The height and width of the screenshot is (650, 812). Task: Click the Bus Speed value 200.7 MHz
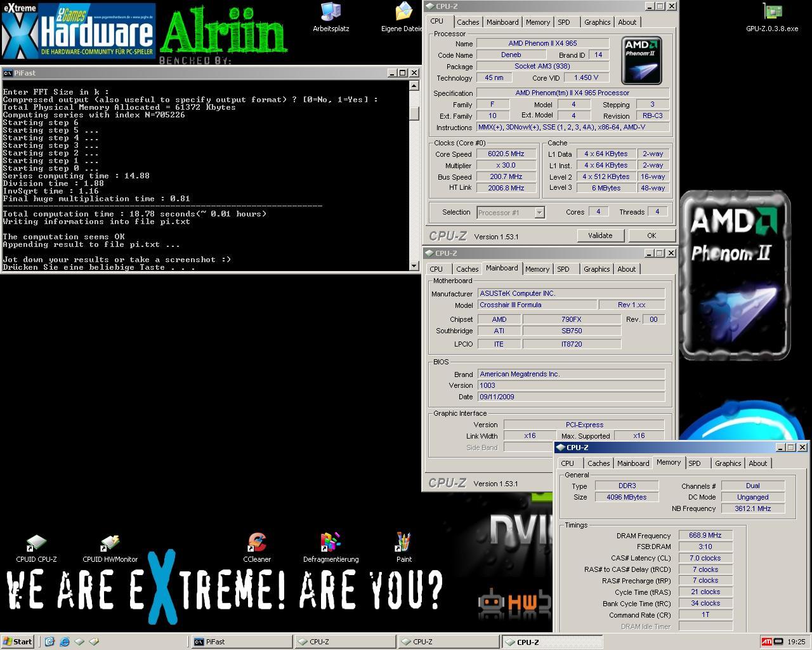point(506,177)
